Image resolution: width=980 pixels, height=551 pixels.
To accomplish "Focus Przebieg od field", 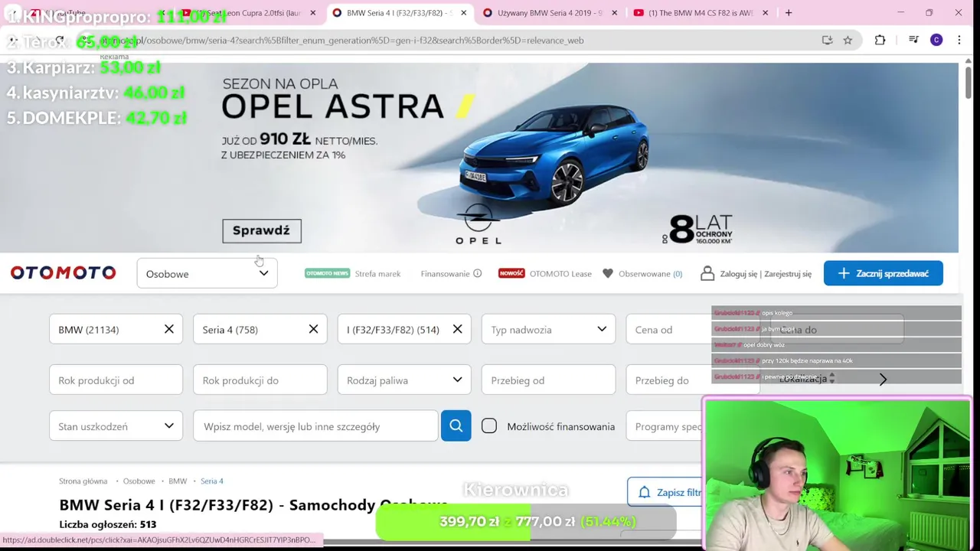I will point(548,380).
